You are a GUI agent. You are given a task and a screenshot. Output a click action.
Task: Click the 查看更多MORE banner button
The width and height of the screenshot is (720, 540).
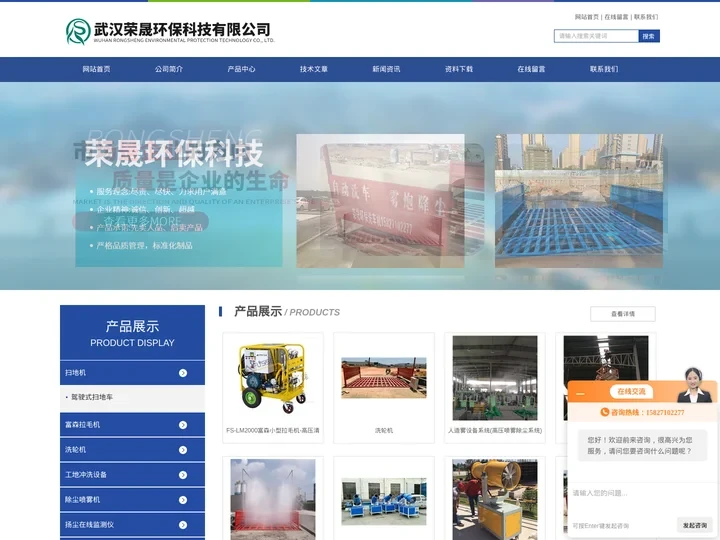(141, 221)
